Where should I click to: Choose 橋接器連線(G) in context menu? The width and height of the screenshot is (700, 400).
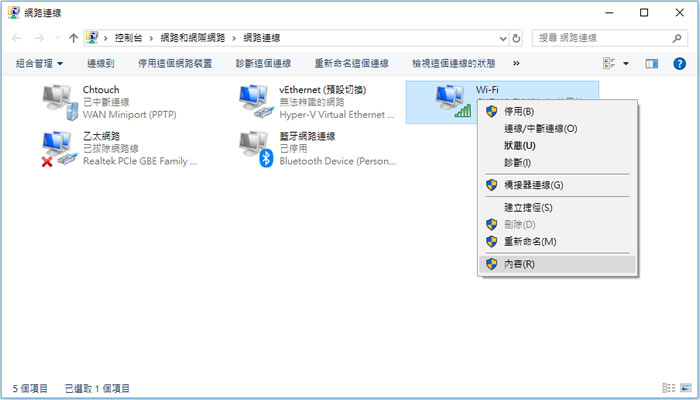(x=558, y=185)
